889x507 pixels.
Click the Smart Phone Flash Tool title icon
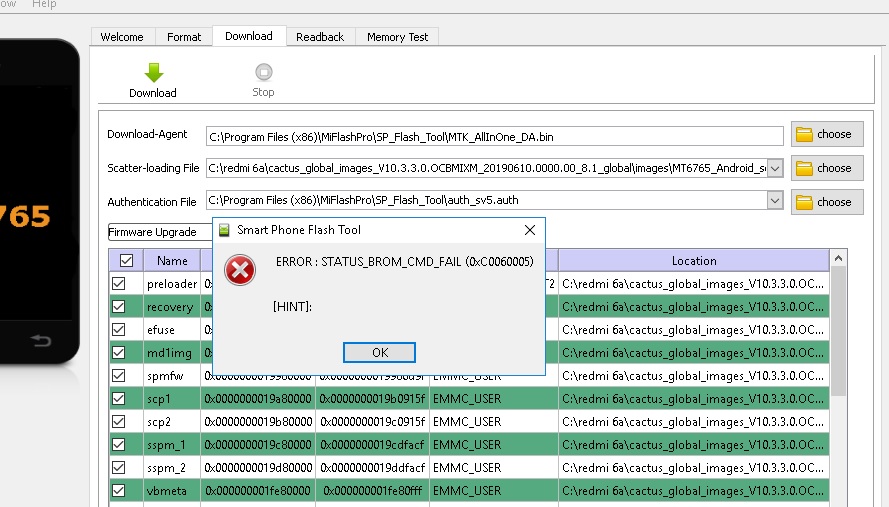point(224,230)
